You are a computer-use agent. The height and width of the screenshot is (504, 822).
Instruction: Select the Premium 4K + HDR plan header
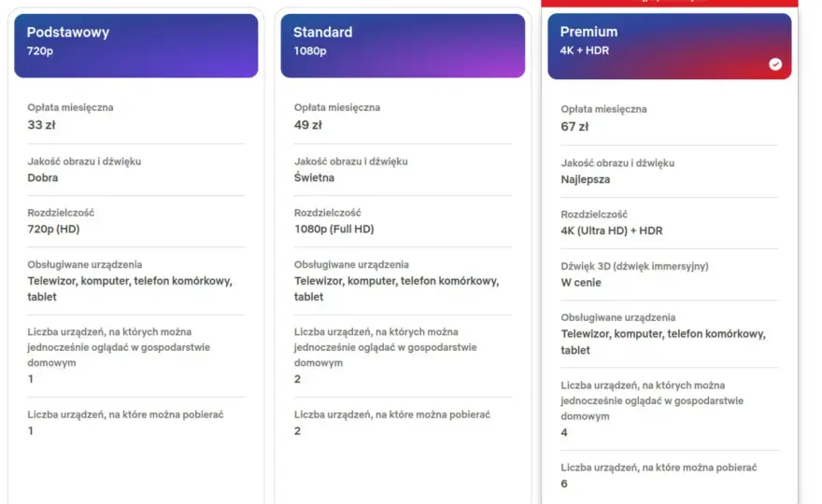(670, 46)
